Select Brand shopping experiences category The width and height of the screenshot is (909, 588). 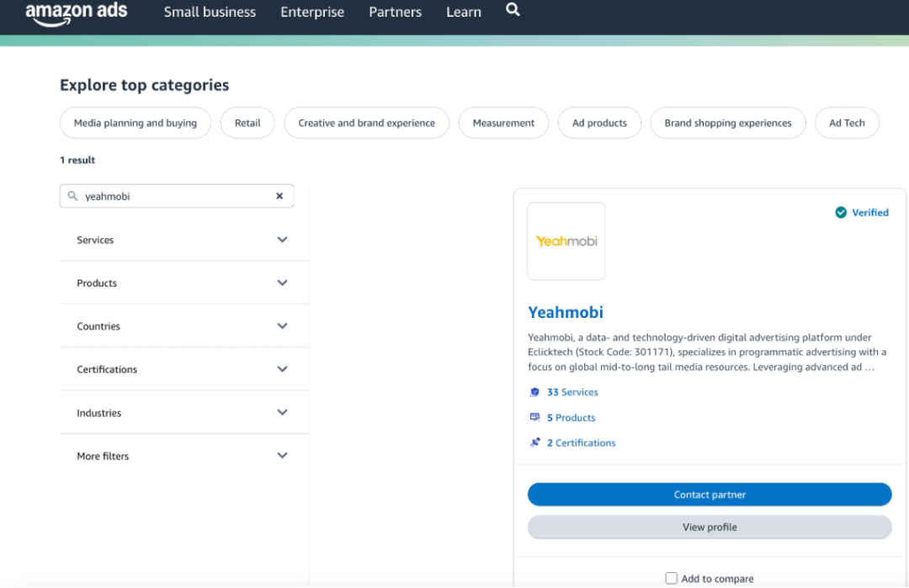tap(728, 123)
